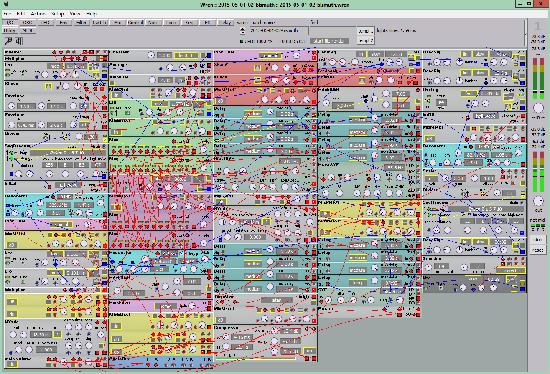Click the wrench-shaped tool icon below the module tabs
Image resolution: width=550 pixels, height=374 pixels.
point(8,41)
